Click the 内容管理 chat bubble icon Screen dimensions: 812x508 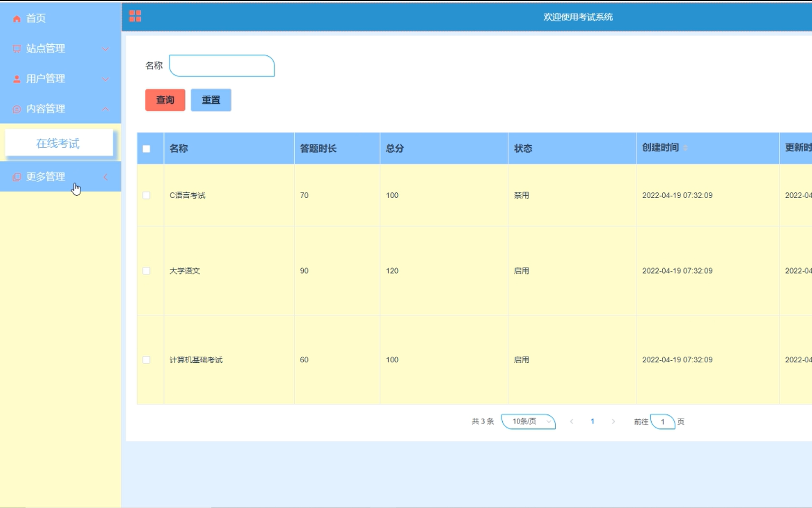coord(17,109)
